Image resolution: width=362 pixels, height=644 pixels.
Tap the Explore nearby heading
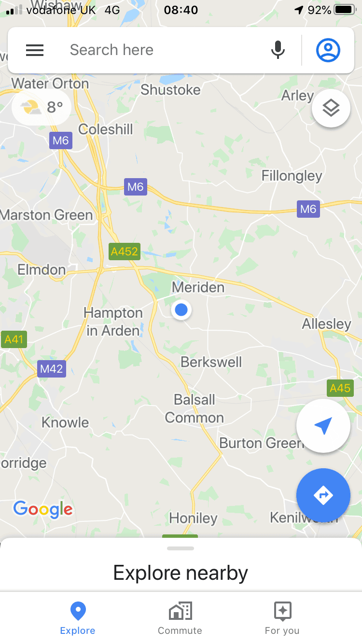click(181, 573)
